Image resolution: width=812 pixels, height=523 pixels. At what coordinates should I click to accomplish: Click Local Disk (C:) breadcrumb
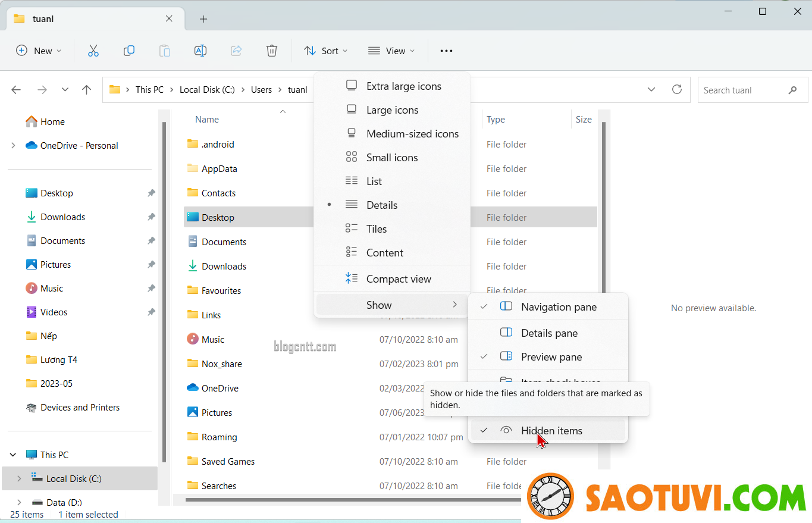pos(207,90)
